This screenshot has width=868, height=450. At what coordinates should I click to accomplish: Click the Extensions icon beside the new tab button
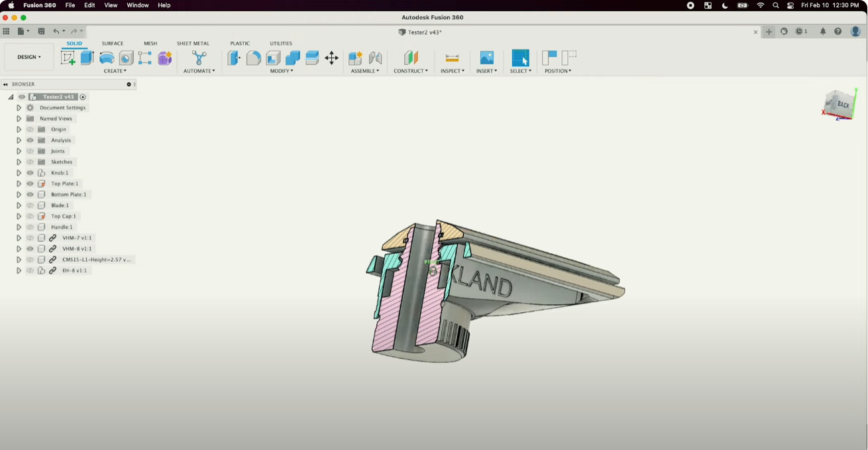pos(784,31)
